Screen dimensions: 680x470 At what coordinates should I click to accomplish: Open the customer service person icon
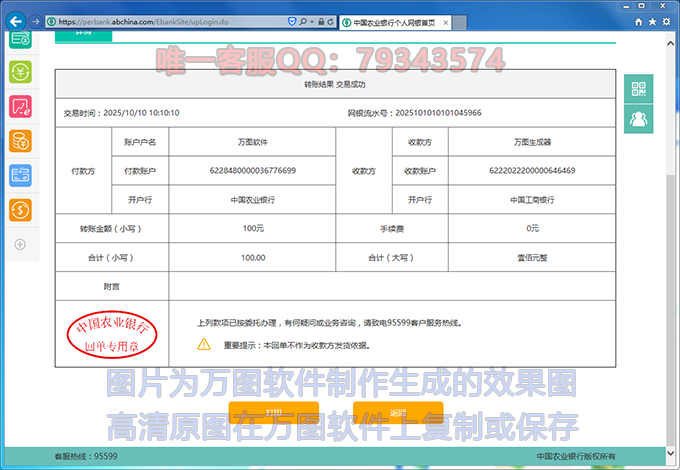click(639, 119)
